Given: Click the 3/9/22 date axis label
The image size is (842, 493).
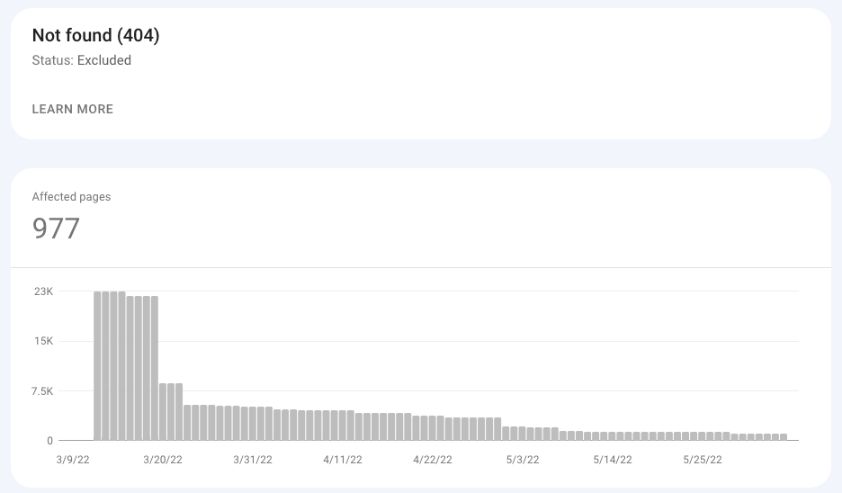Looking at the screenshot, I should (x=75, y=460).
